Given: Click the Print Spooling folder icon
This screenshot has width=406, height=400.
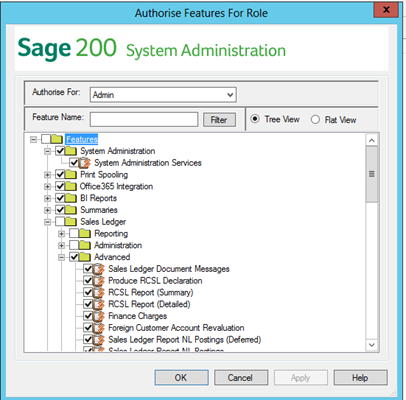Looking at the screenshot, I should [71, 174].
